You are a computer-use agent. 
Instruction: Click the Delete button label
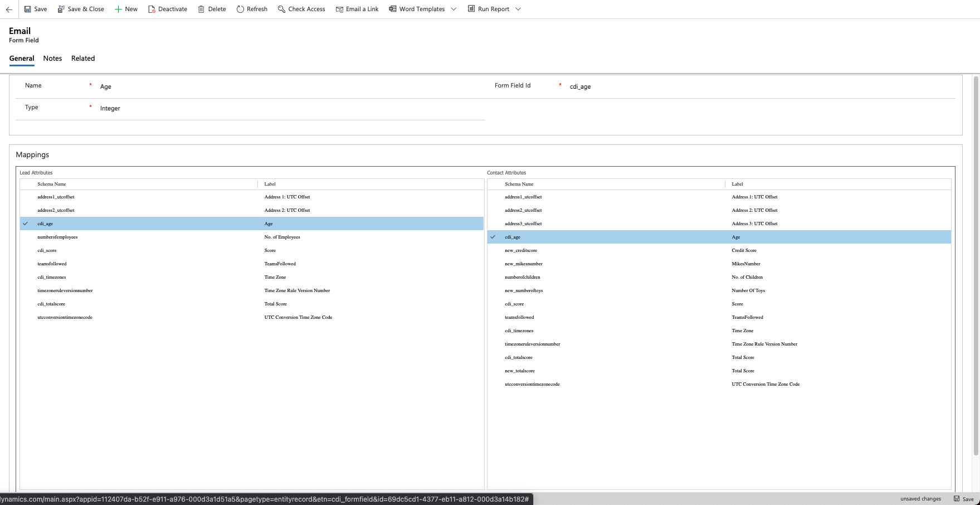[217, 9]
